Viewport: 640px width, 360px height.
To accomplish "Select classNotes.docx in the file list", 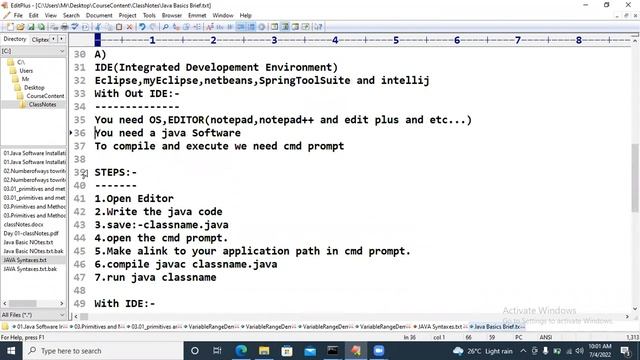I will (23, 224).
